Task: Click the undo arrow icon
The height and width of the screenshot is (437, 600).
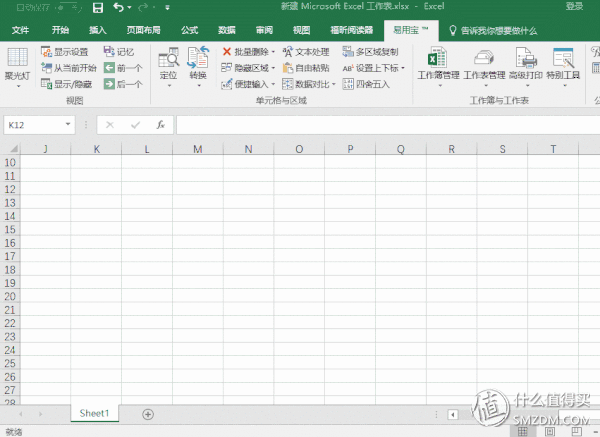Action: tap(118, 8)
